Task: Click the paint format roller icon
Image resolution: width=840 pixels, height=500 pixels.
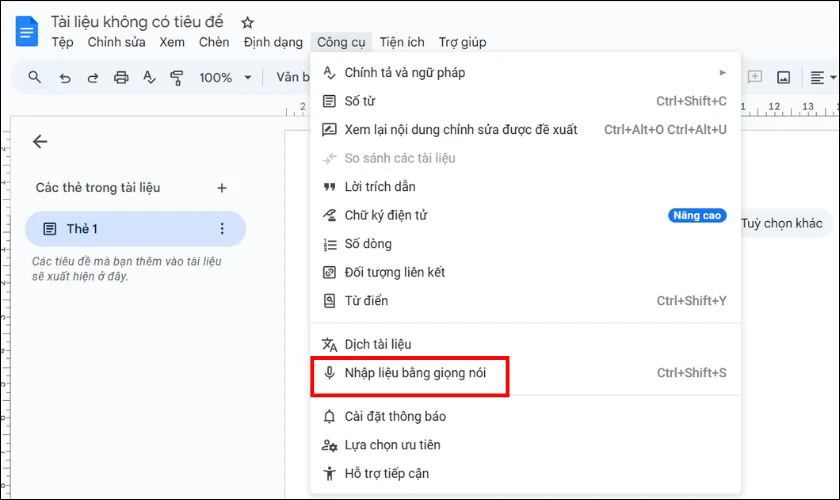Action: click(x=176, y=78)
